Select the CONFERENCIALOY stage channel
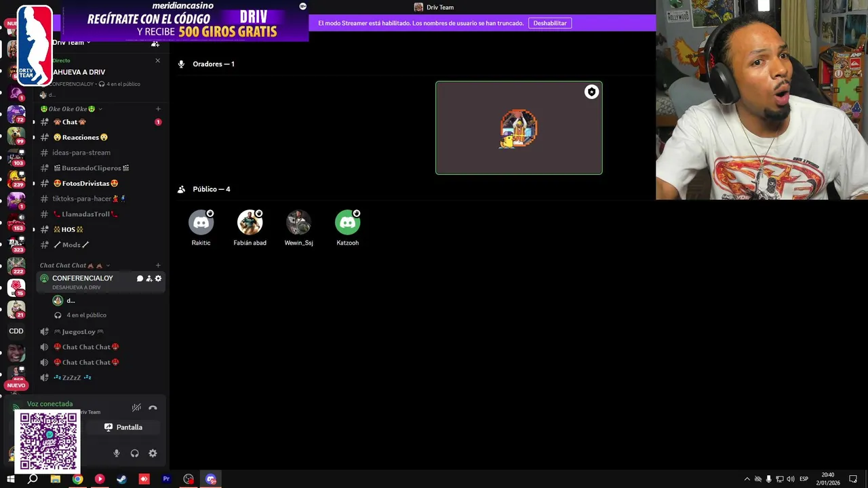The width and height of the screenshot is (868, 488). 100,282
